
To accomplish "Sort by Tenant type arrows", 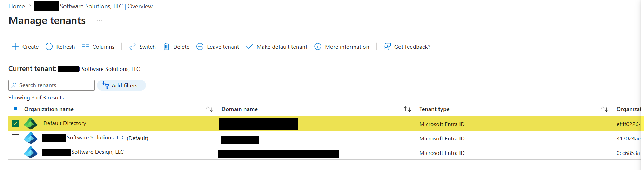I will coord(605,109).
